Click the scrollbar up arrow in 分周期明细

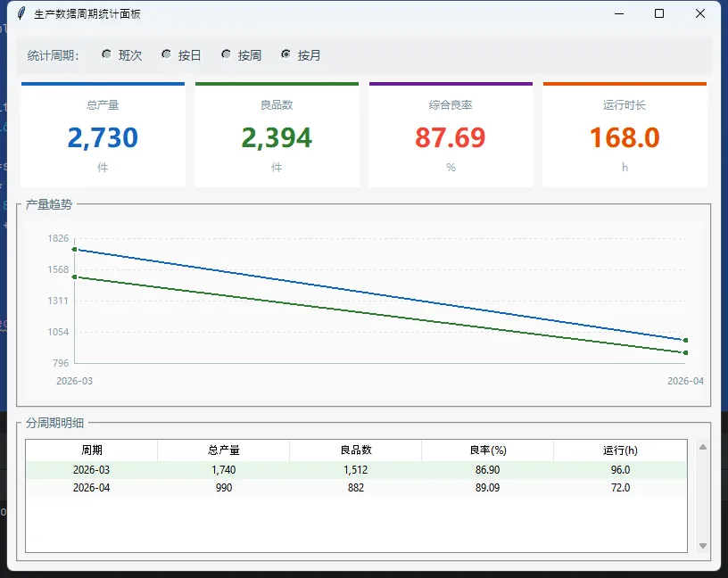(703, 447)
